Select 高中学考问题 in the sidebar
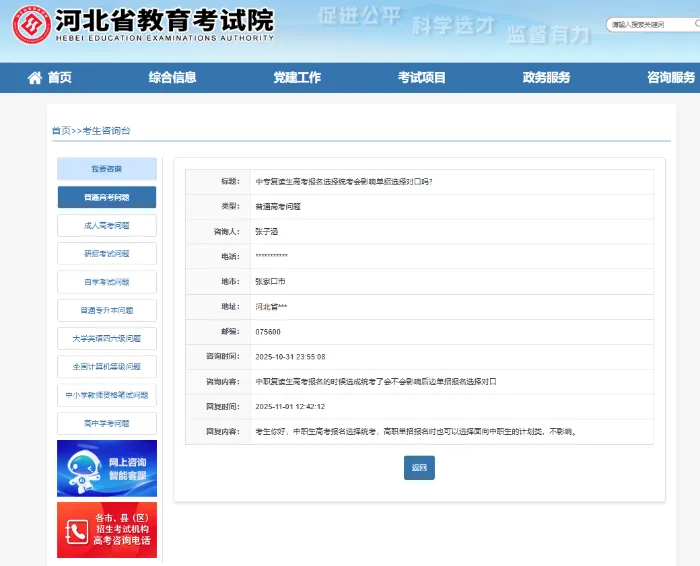 tap(107, 423)
